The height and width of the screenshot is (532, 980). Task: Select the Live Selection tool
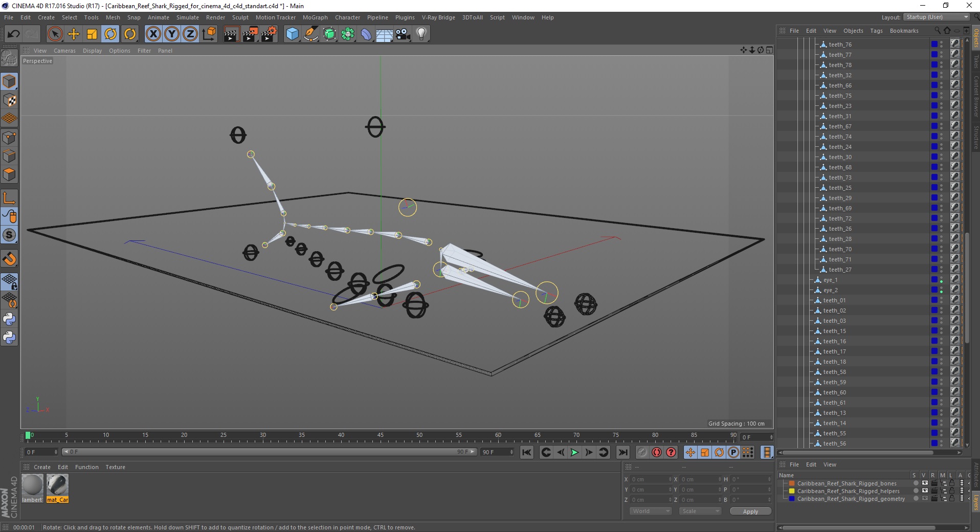(x=55, y=34)
